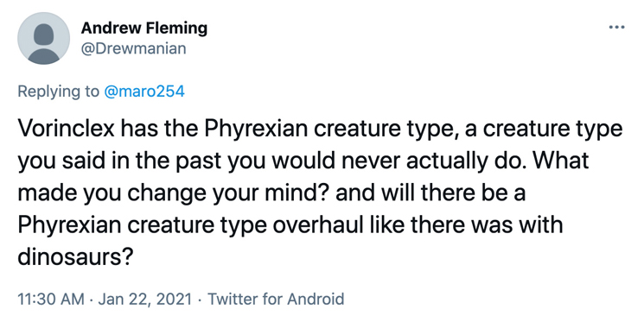Click the first "Phyrexian" in the tweet
This screenshot has height=322, width=644.
(x=256, y=129)
